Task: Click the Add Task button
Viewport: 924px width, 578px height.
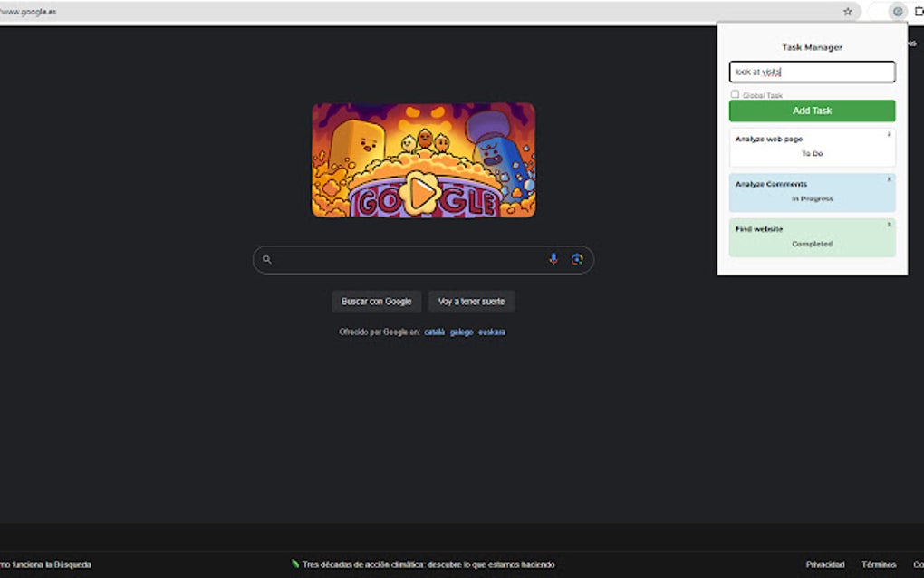Action: click(812, 111)
